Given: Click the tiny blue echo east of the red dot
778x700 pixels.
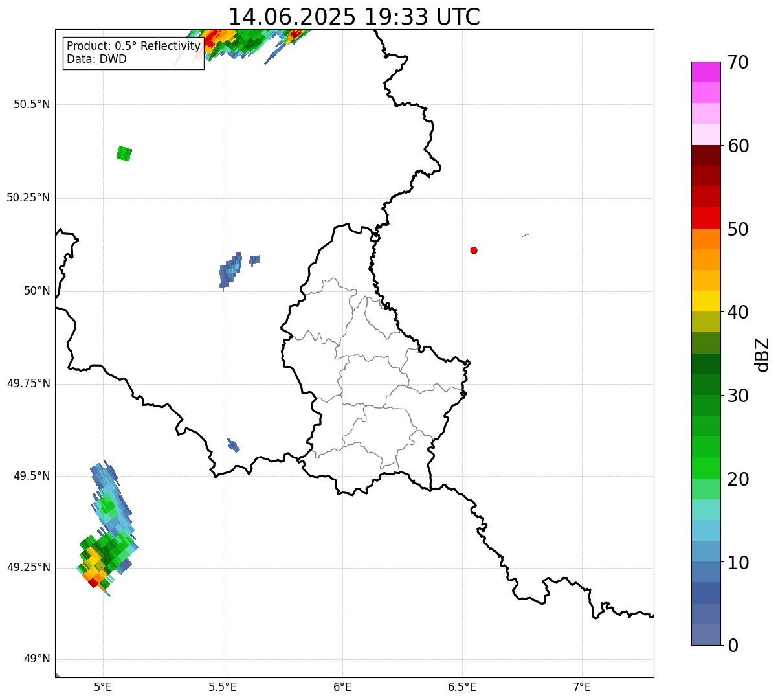Looking at the screenshot, I should coord(526,235).
